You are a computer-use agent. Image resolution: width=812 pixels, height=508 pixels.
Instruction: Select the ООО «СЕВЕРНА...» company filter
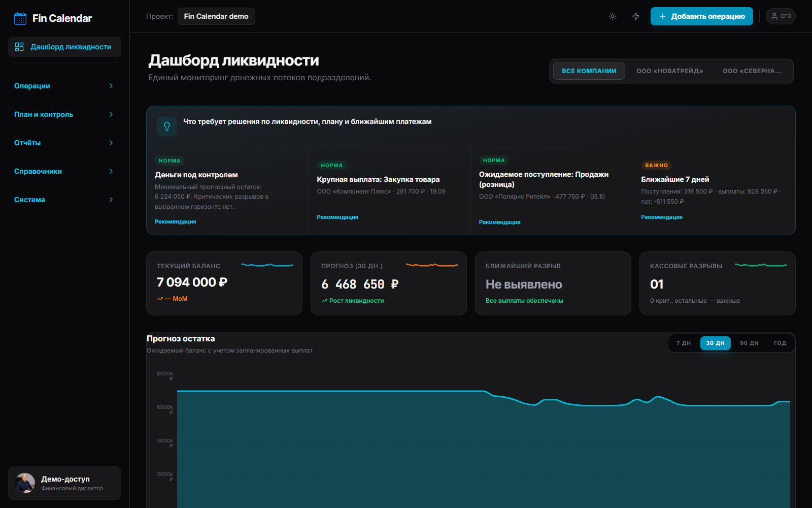[x=752, y=71]
